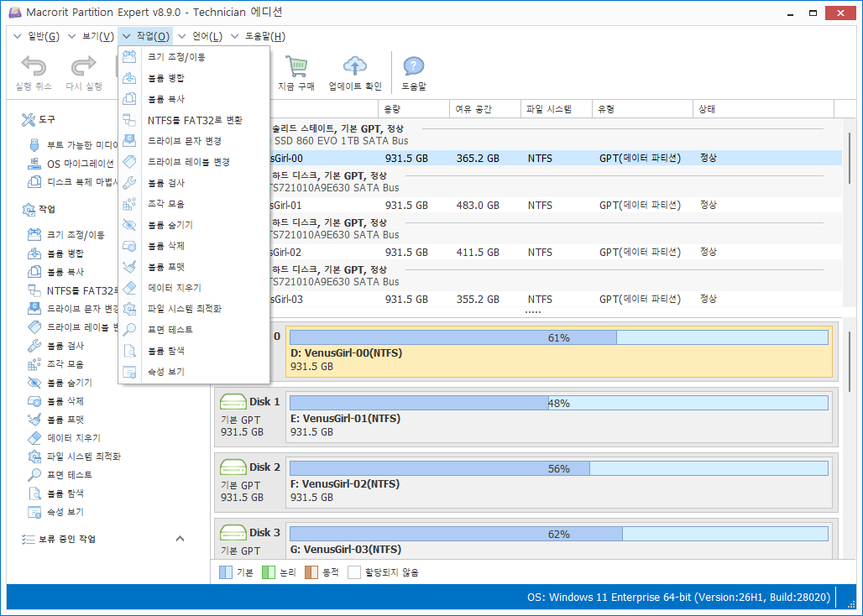Click the Update Check (업데이트 확인) cloud icon
Screen dimensions: 863x616
pyautogui.click(x=355, y=66)
